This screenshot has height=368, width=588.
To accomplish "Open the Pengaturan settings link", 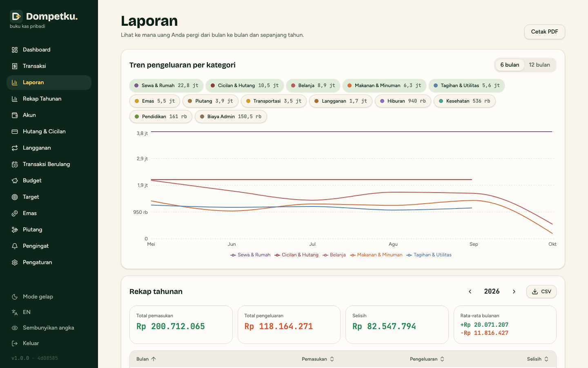I will [49, 263].
